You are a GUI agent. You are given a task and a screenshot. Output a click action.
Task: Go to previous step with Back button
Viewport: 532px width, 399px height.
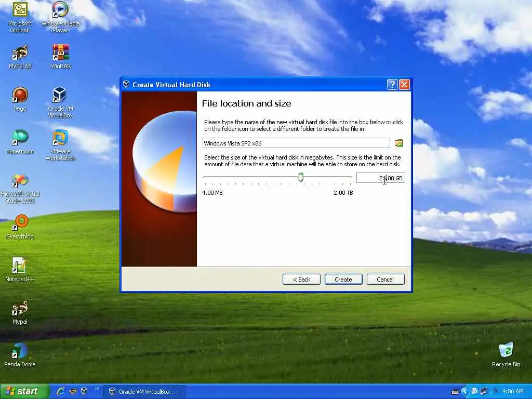[301, 279]
